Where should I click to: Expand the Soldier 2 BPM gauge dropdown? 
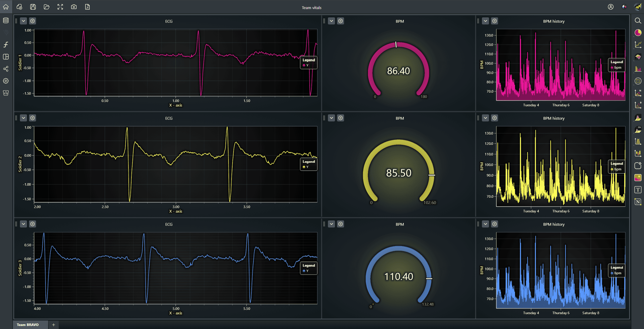(x=331, y=118)
